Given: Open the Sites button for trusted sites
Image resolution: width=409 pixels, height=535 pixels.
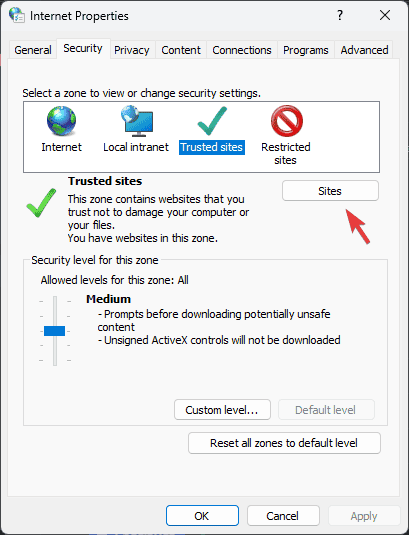Looking at the screenshot, I should (x=330, y=191).
